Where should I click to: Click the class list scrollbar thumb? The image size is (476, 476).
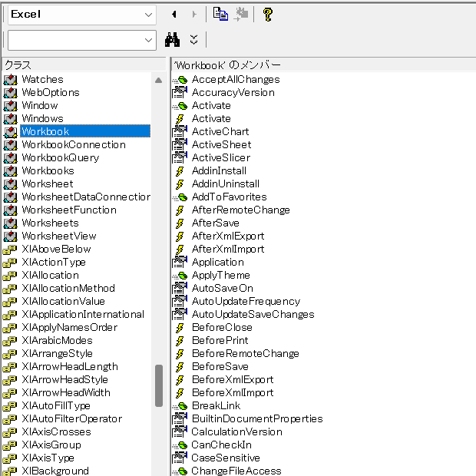159,385
